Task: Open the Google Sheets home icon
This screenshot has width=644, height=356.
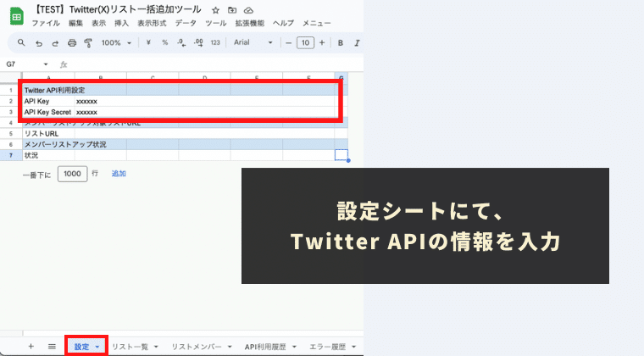Action: coord(16,16)
